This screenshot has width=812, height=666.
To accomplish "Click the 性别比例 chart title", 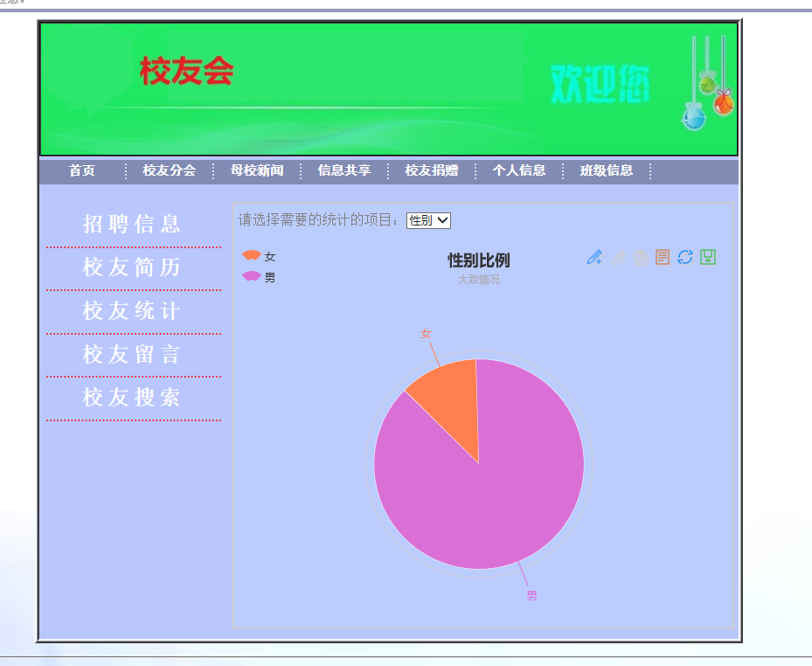I will pos(478,260).
